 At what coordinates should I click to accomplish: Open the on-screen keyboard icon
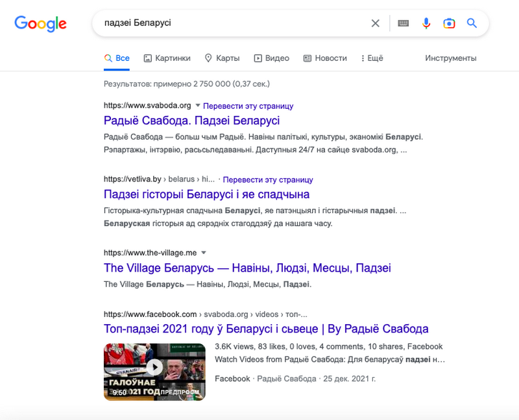(404, 23)
